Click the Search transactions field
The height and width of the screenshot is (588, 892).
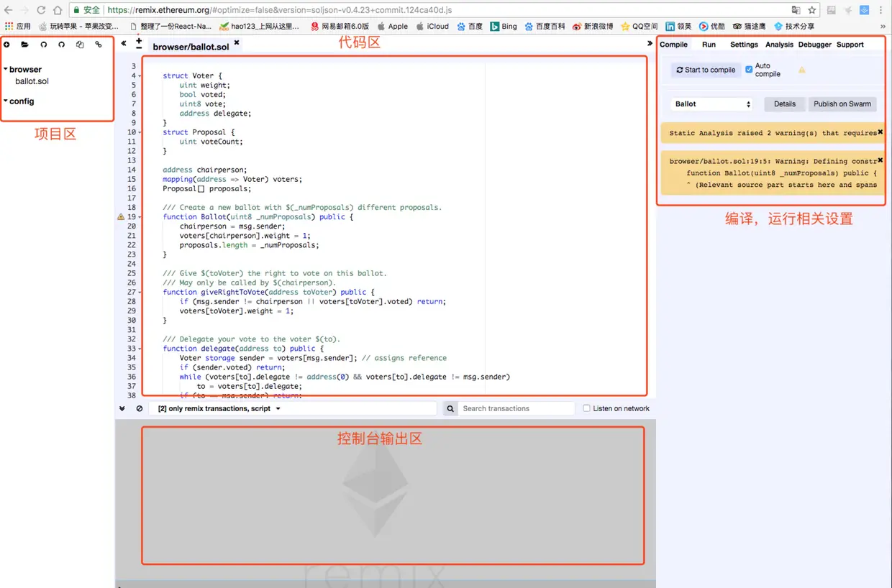coord(516,408)
